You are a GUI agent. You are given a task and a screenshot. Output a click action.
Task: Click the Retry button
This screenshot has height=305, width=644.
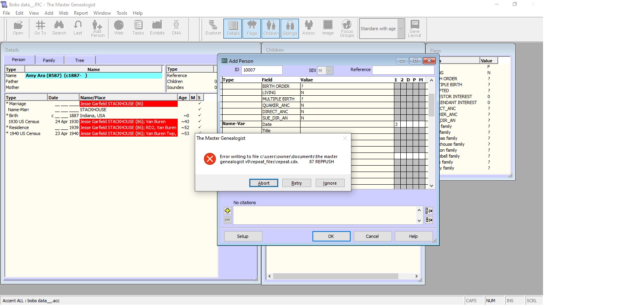point(297,183)
